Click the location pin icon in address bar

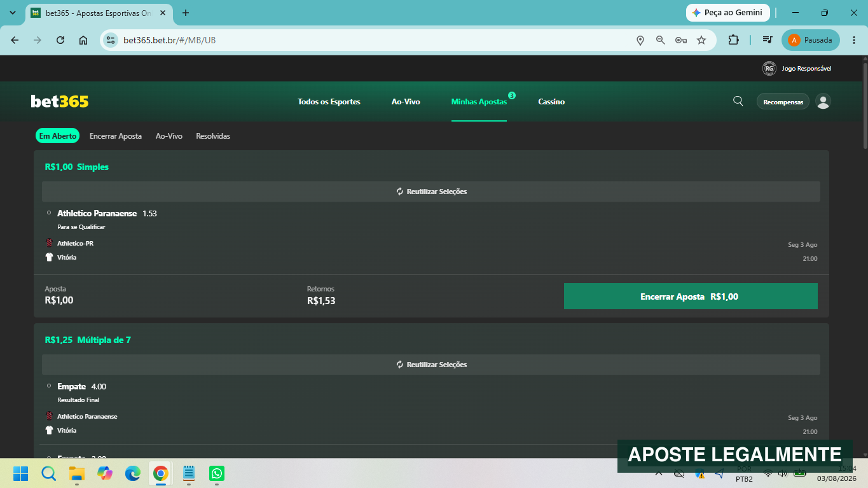point(640,40)
